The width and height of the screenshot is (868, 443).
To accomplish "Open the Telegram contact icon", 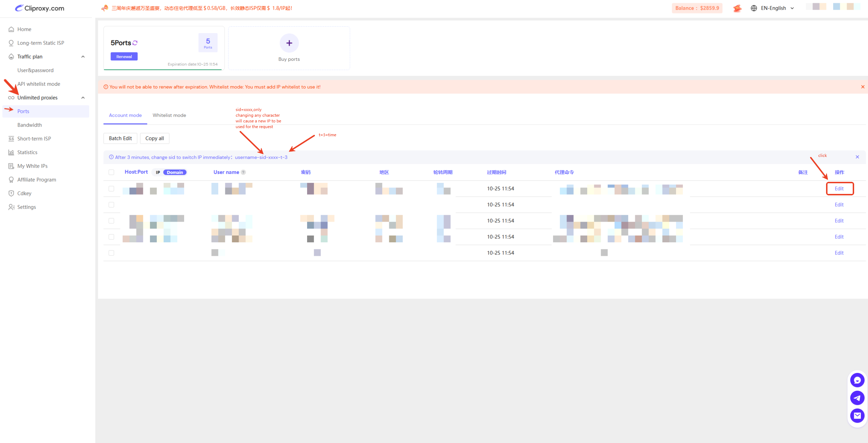I will (x=857, y=398).
